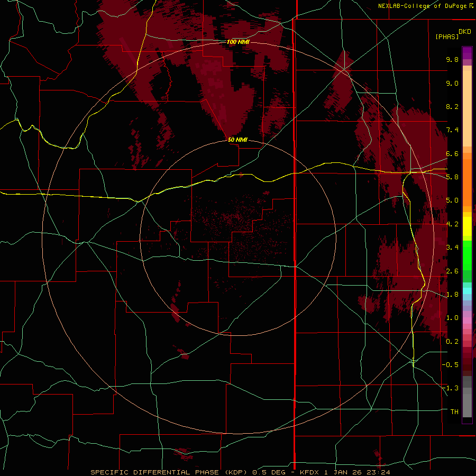The image size is (476, 476).
Task: Pick the peach segment of the color bar
Action: tap(467, 108)
